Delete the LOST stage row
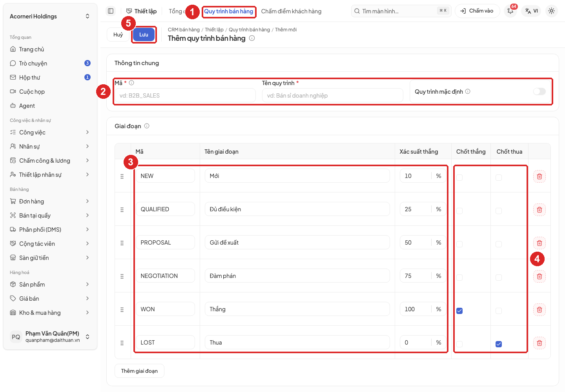565x392 pixels. pos(539,343)
